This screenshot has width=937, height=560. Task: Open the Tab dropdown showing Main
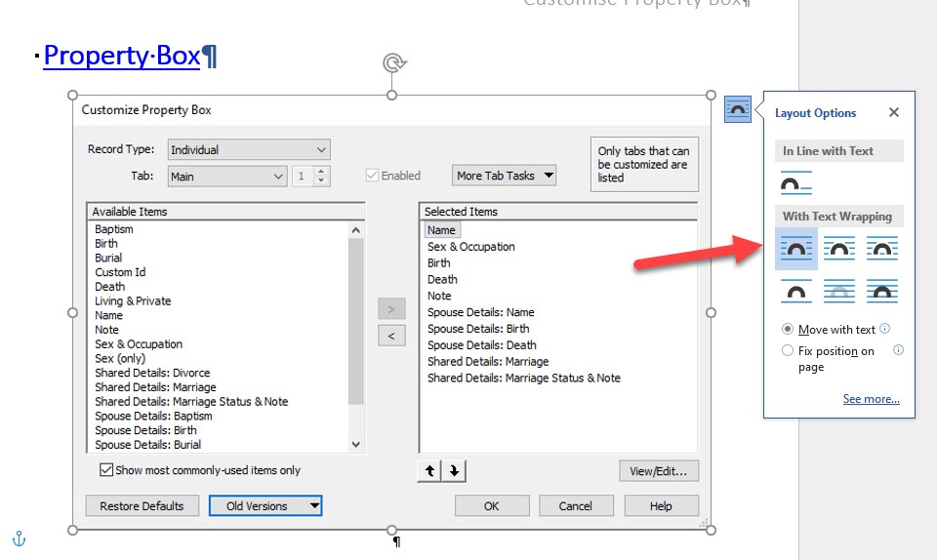tap(227, 177)
